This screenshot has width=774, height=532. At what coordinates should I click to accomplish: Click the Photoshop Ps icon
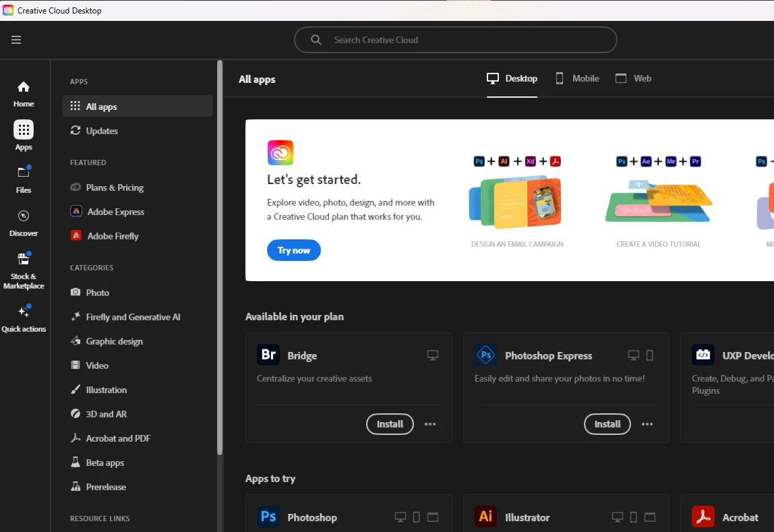click(268, 516)
